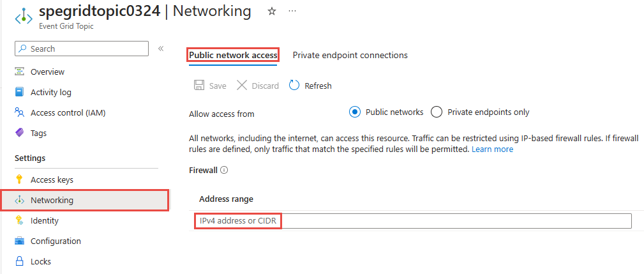Click the Event Grid Topic logo
Screen dimensions: 644x274
coord(24,17)
